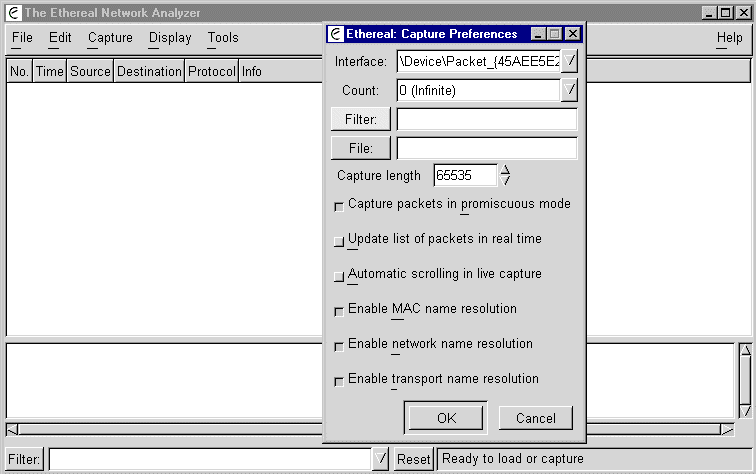Sort by the Destination column header
This screenshot has width=756, height=474.
[x=149, y=71]
